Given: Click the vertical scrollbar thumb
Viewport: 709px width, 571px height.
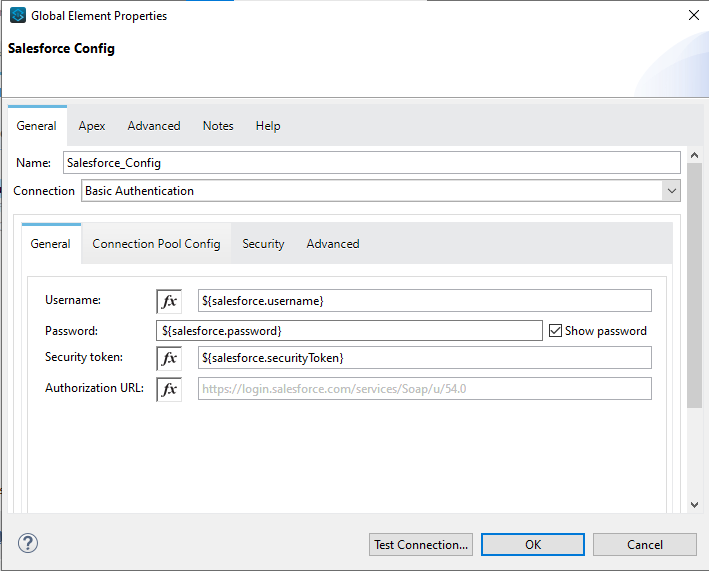Looking at the screenshot, I should pyautogui.click(x=695, y=286).
